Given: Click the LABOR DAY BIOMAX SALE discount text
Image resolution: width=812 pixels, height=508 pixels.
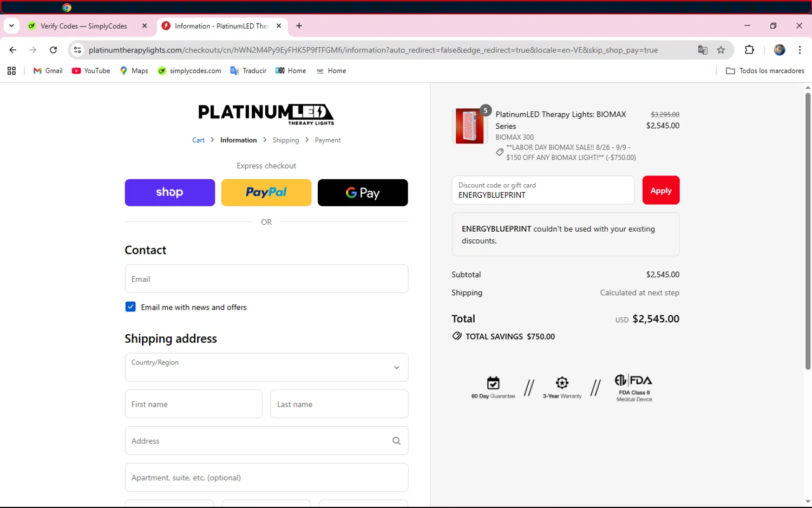Looking at the screenshot, I should click(571, 152).
